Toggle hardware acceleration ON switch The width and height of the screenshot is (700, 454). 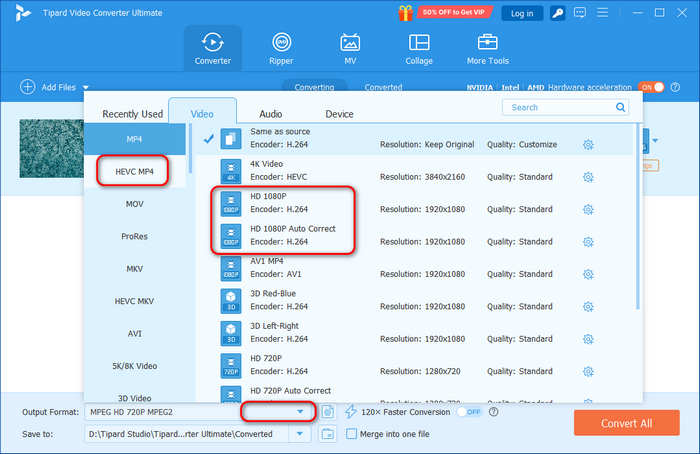651,87
